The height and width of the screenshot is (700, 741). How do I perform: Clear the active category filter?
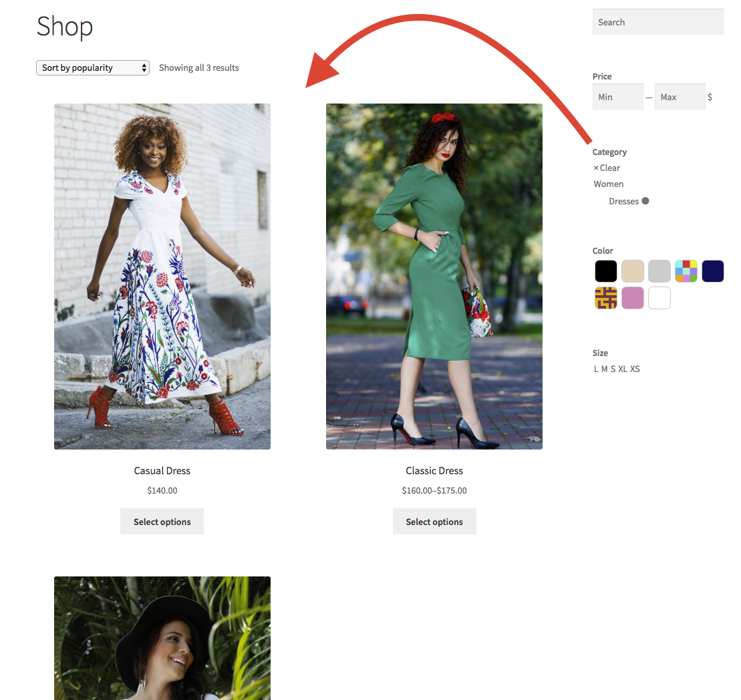click(607, 168)
